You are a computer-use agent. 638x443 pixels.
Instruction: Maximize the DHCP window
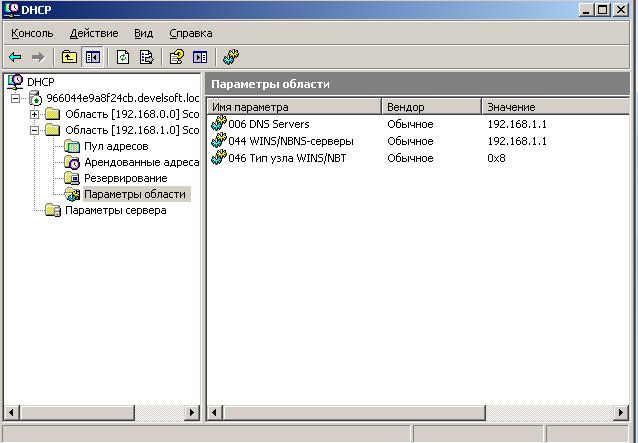coord(603,10)
